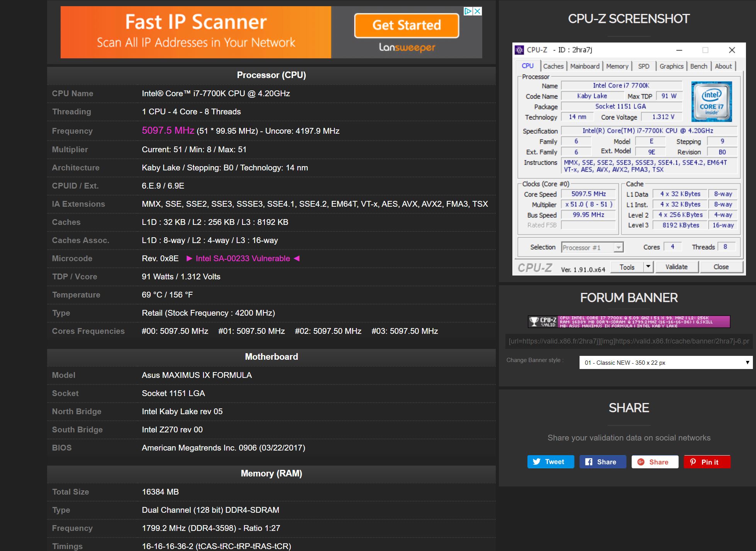The height and width of the screenshot is (551, 756).
Task: Click the BIOS American Megatrends value
Action: point(224,448)
